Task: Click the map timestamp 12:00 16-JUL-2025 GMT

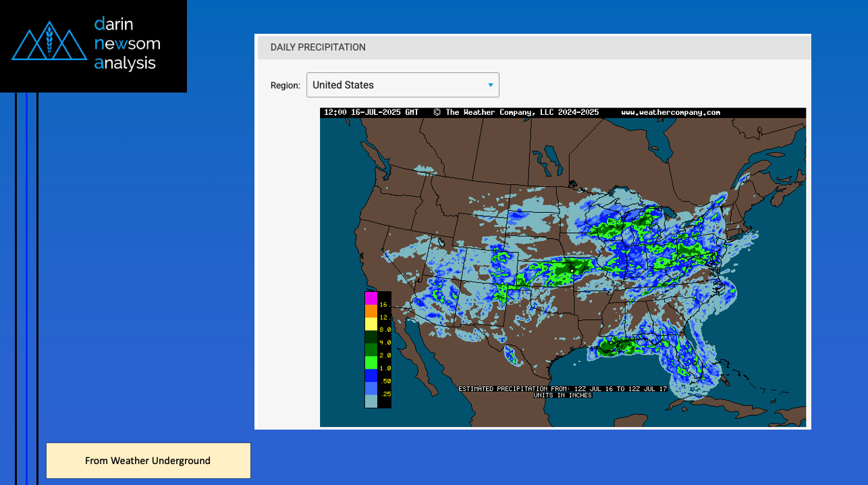Action: [371, 112]
